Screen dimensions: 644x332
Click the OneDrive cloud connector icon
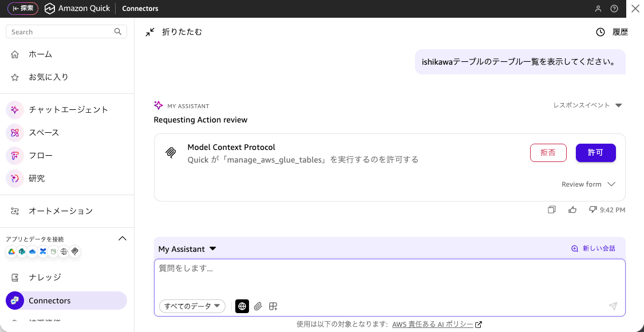pyautogui.click(x=33, y=251)
